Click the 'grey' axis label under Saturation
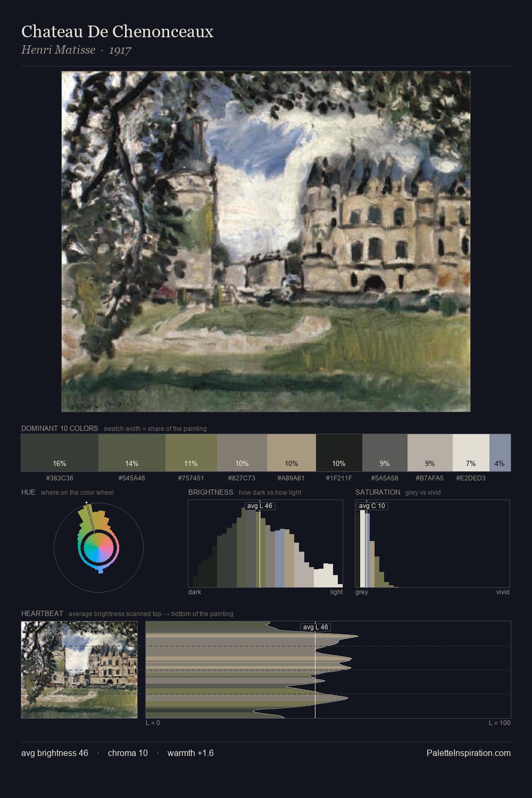This screenshot has height=798, width=532. (x=362, y=592)
